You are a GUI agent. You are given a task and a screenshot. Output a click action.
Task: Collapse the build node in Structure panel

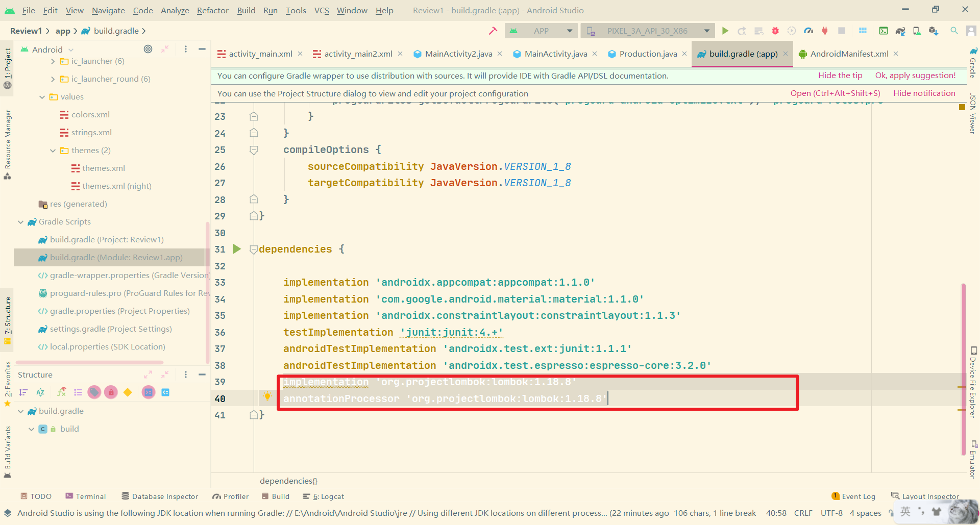point(31,429)
